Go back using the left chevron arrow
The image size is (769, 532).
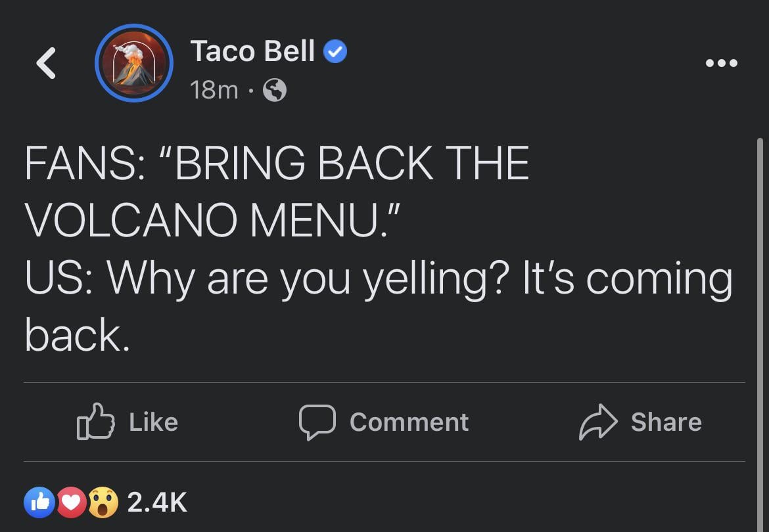click(x=45, y=64)
